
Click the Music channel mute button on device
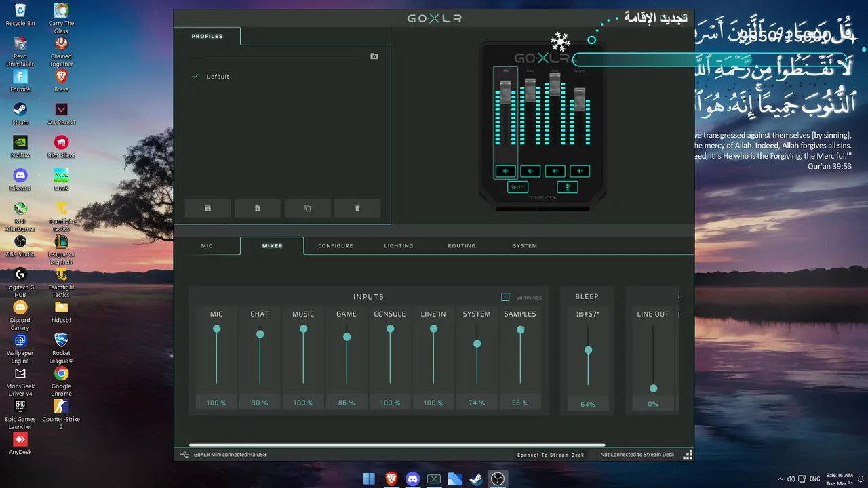pyautogui.click(x=555, y=171)
